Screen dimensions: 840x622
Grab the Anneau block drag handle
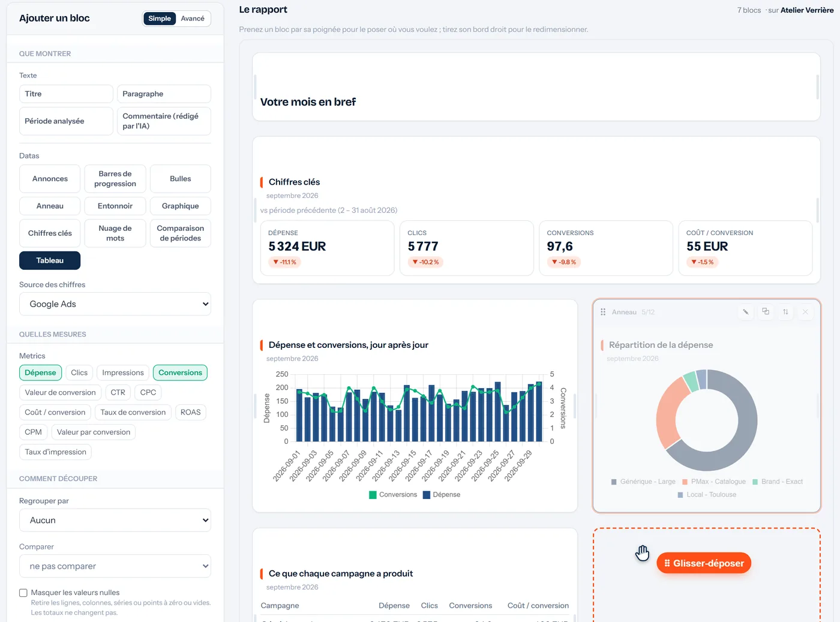603,312
